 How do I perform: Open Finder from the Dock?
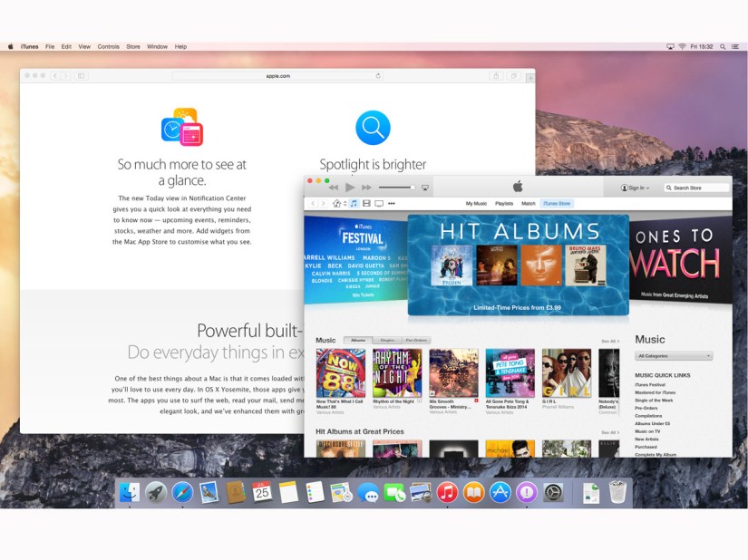130,492
